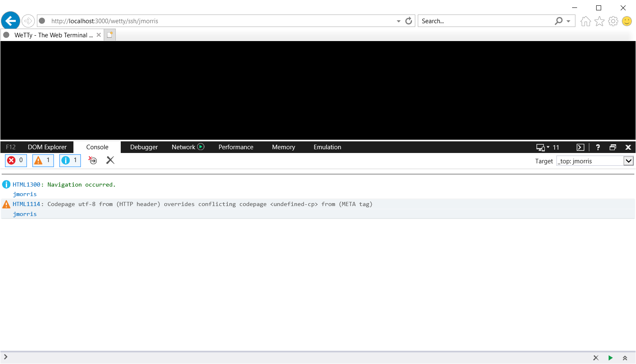The image size is (636, 364).
Task: Clear the console output
Action: point(110,160)
